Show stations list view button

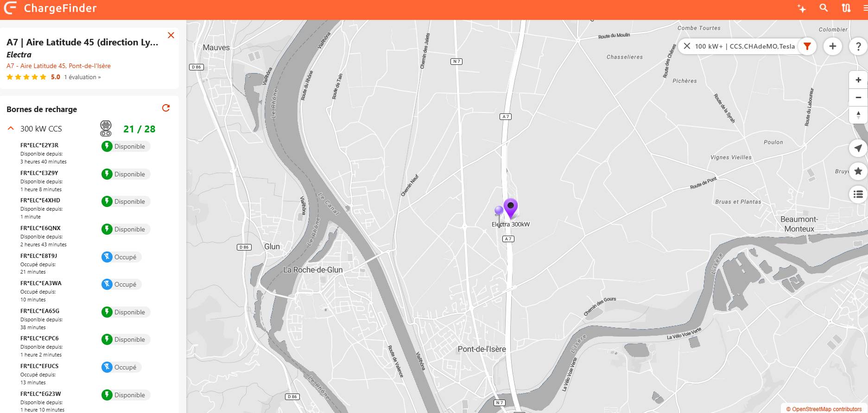858,194
